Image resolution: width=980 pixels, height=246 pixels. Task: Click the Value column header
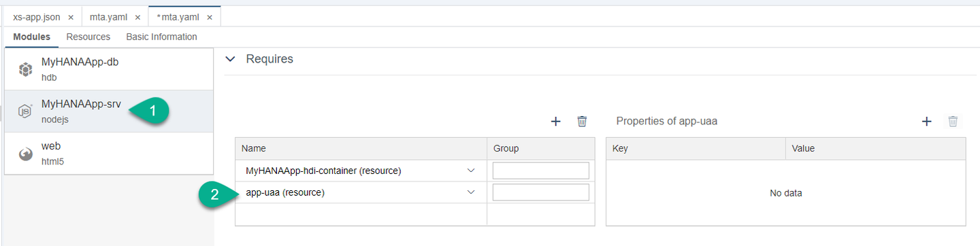tap(875, 148)
